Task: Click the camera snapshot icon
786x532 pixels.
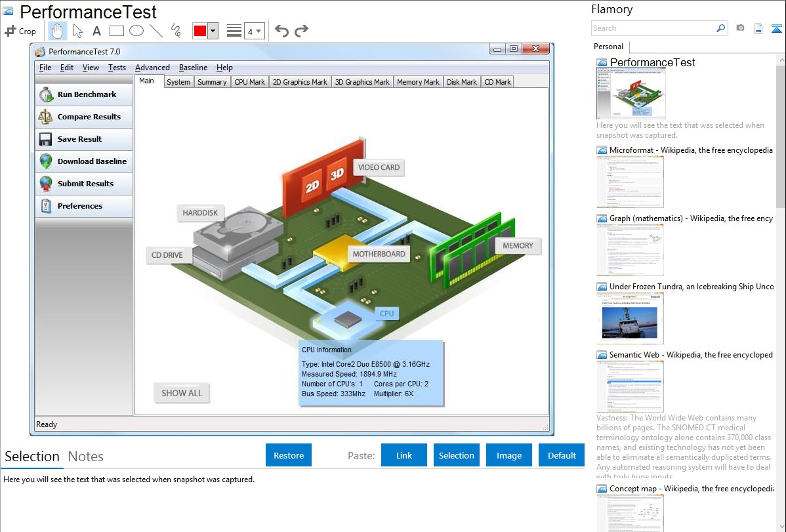Action: [740, 28]
